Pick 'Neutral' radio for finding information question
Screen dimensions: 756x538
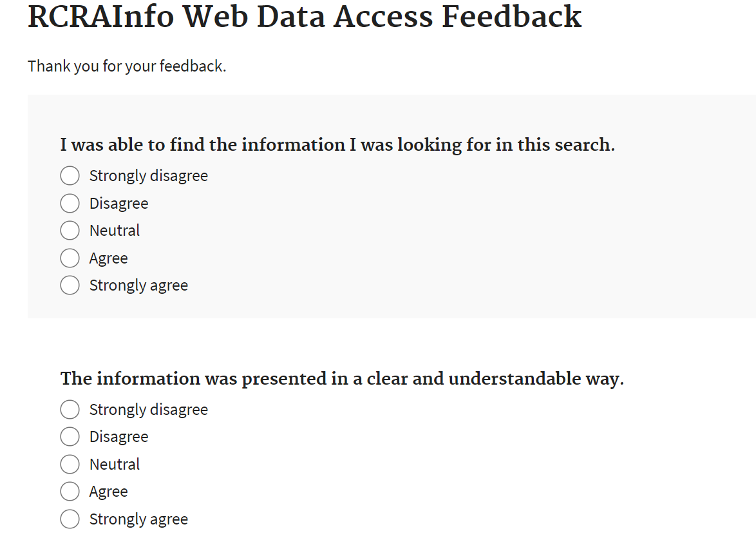click(x=70, y=230)
